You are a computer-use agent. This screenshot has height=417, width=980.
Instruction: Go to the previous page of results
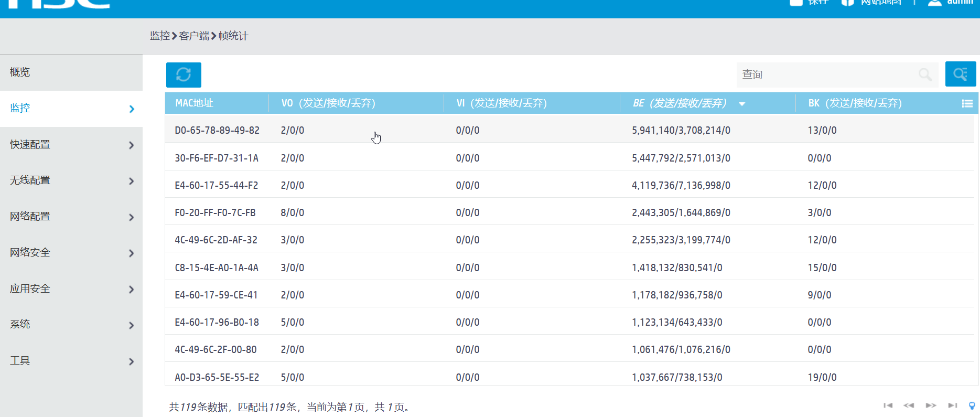pyautogui.click(x=909, y=405)
